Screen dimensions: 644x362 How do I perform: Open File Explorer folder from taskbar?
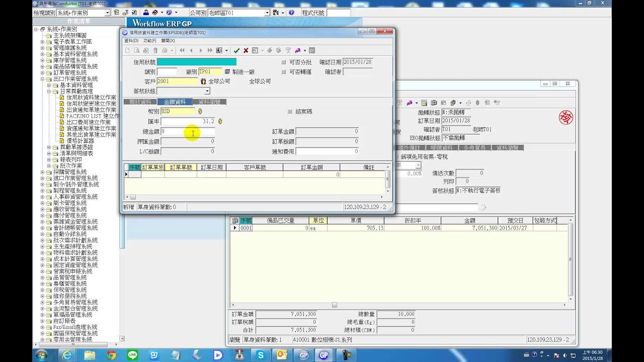89,355
